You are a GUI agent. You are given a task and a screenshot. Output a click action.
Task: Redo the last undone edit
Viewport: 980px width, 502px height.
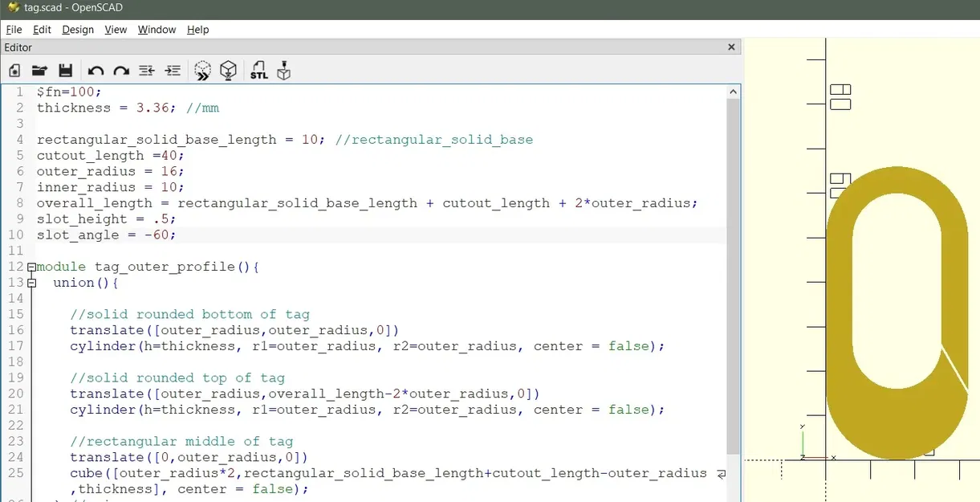click(x=121, y=71)
